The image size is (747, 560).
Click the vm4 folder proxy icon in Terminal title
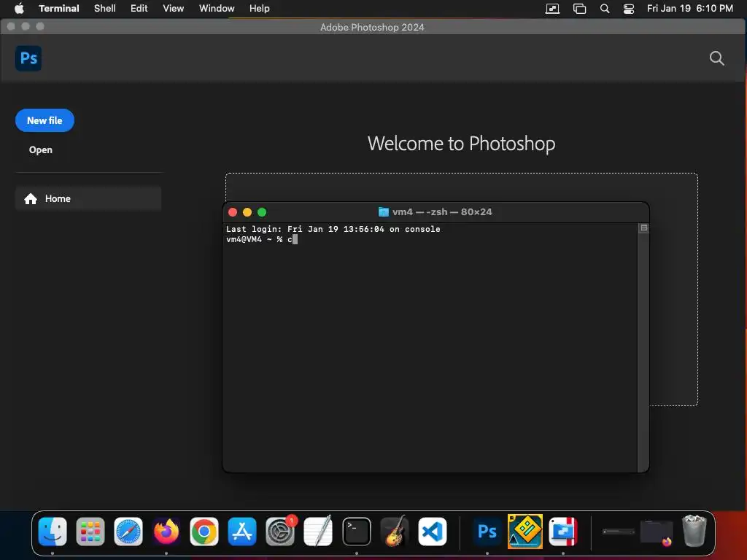point(383,212)
